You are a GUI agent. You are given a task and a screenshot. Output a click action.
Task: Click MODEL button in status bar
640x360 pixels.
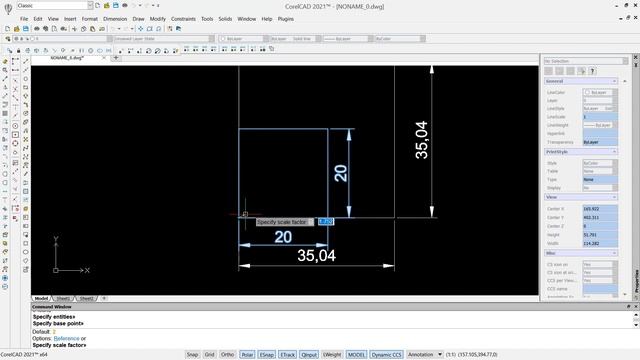click(356, 355)
